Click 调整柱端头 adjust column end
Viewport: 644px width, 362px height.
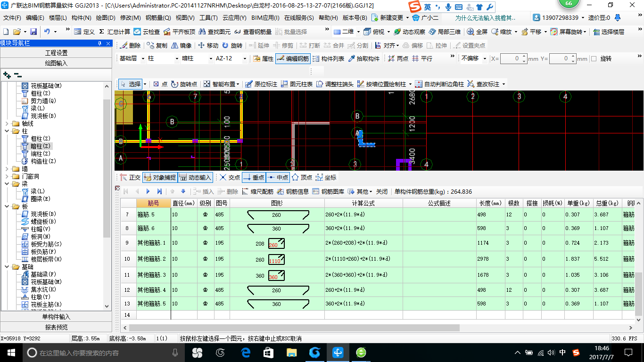pos(335,84)
